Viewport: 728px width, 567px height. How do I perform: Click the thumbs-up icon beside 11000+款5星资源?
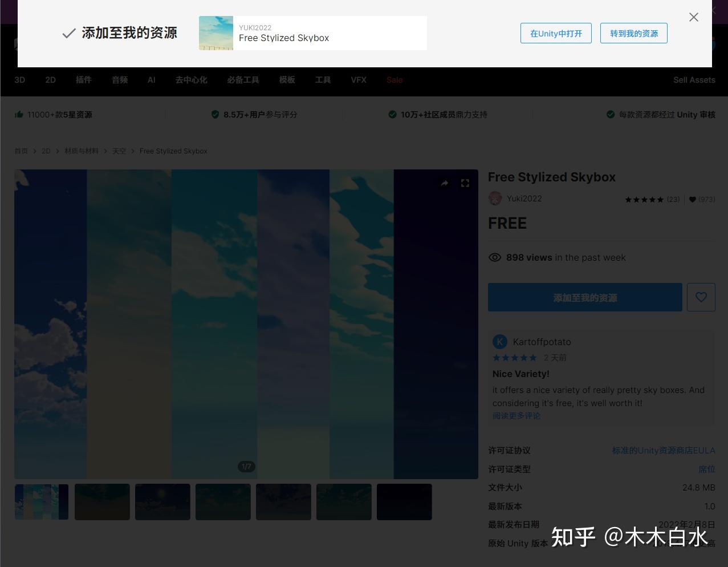(19, 114)
